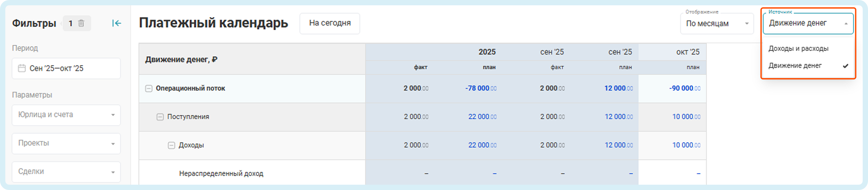Click the Сен '25—окт '25 period field
This screenshot has height=190, width=868.
coord(66,69)
